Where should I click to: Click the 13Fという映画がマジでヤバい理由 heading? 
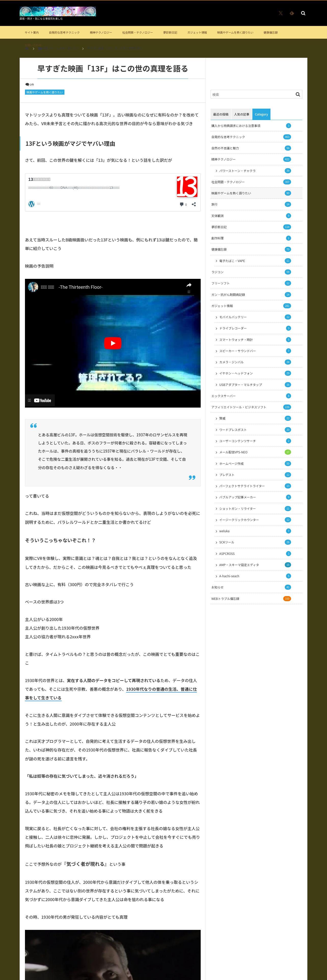tap(70, 143)
